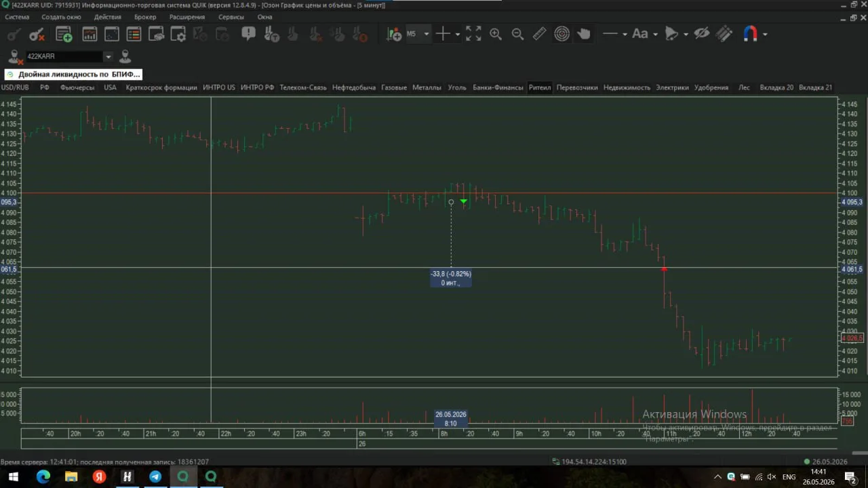Choose the line drawing tool

point(610,34)
